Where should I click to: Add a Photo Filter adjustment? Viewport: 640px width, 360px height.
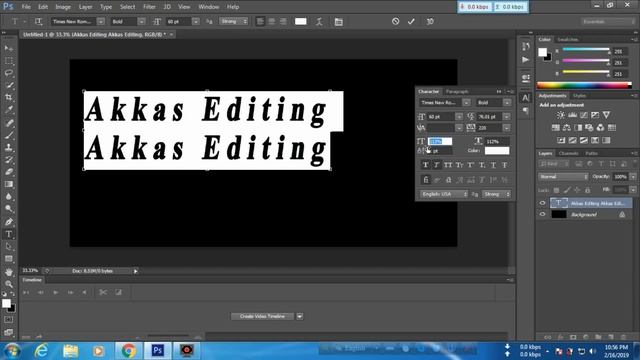click(x=589, y=128)
